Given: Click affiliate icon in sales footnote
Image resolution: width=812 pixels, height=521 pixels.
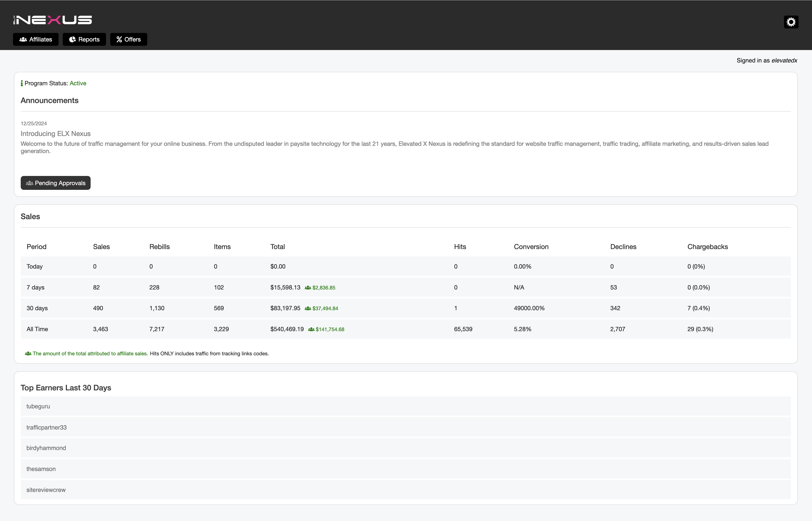Looking at the screenshot, I should 28,354.
